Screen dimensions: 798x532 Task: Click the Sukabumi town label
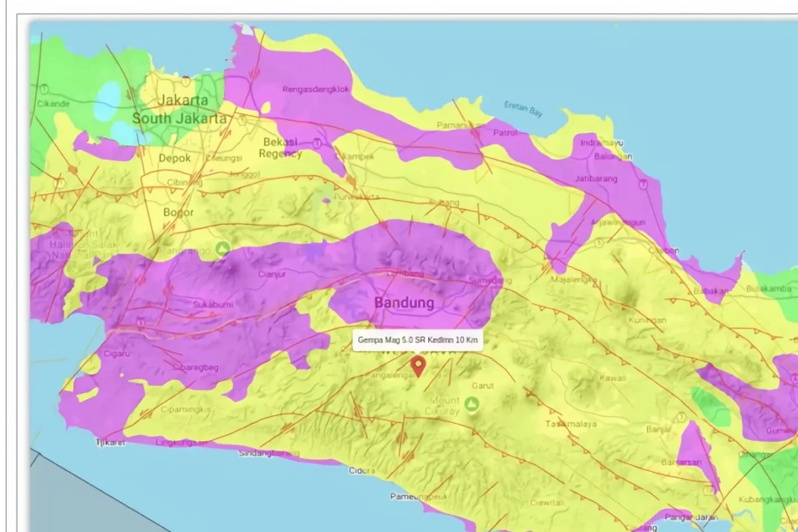pyautogui.click(x=213, y=304)
